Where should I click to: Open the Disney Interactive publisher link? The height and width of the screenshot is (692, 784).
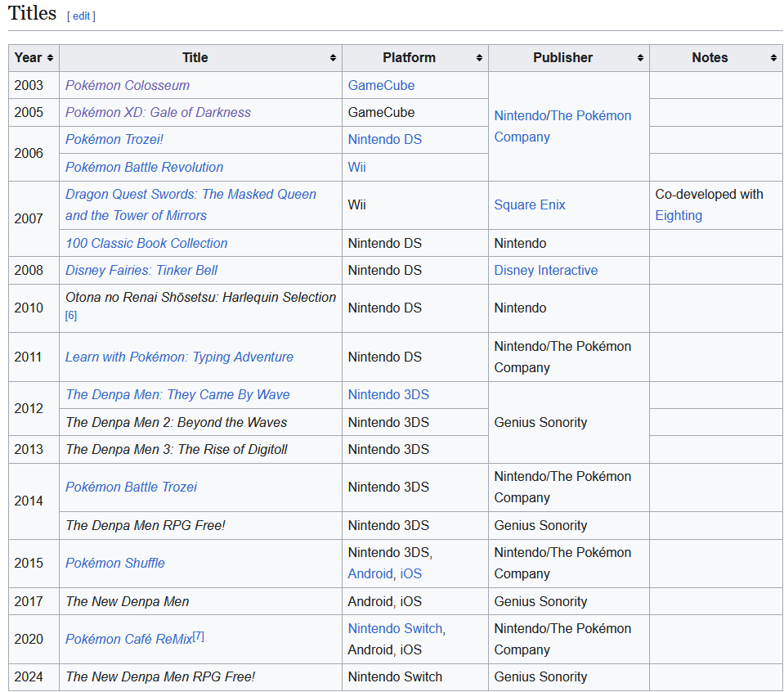pos(546,270)
